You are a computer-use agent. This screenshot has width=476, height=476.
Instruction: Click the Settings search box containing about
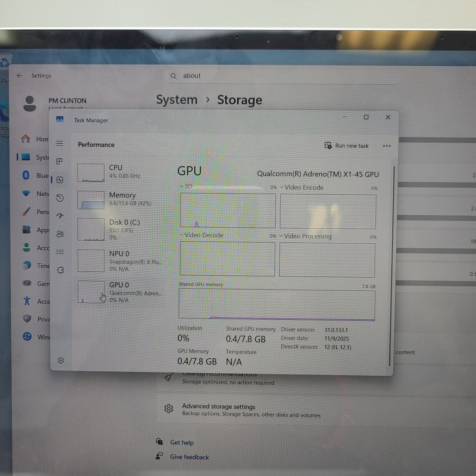(x=282, y=76)
